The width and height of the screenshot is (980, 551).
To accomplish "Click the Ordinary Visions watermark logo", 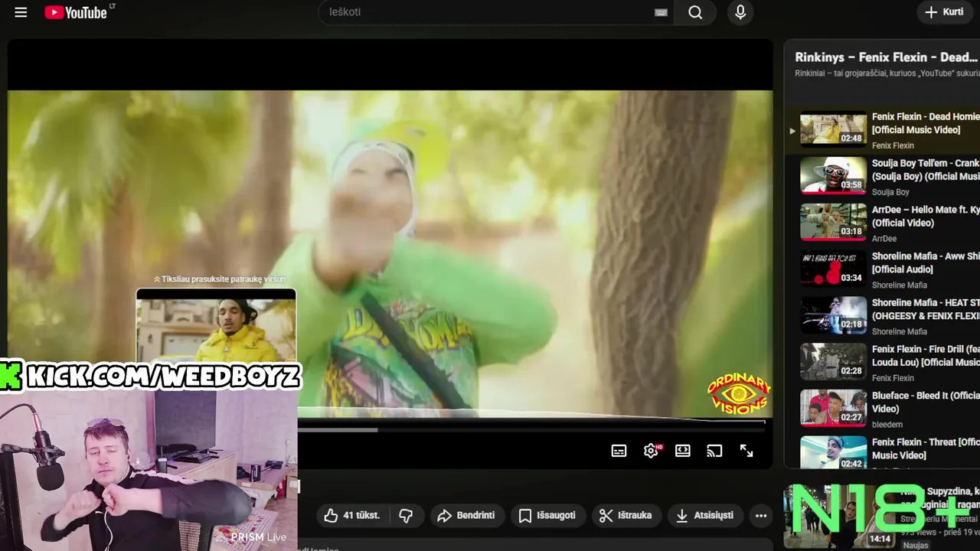I will [739, 395].
